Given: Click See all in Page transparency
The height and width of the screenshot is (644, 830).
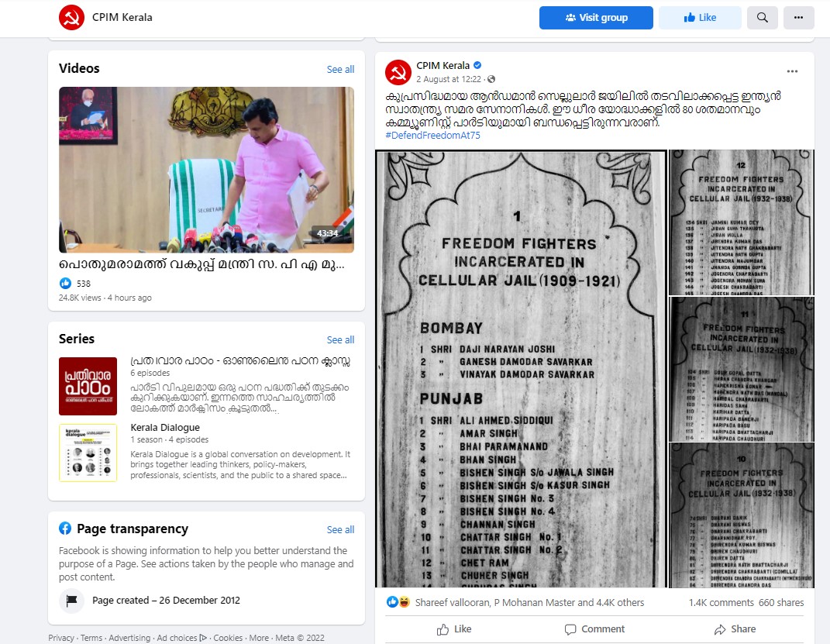Looking at the screenshot, I should click(340, 530).
